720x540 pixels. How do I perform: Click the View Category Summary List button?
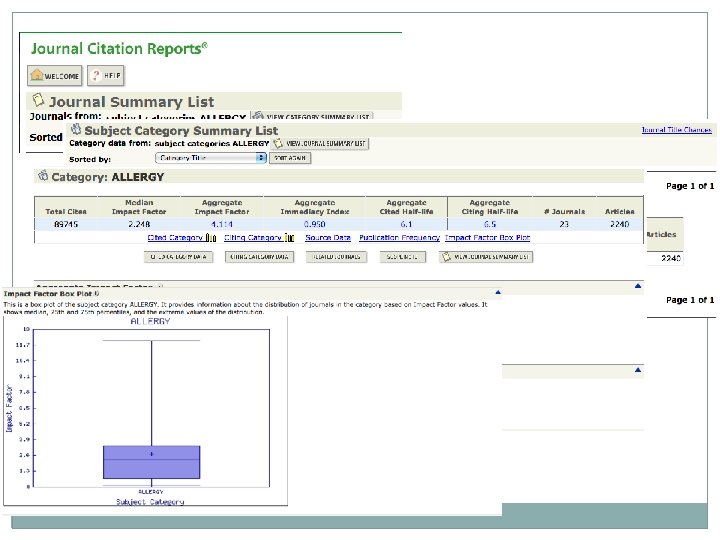tap(312, 116)
